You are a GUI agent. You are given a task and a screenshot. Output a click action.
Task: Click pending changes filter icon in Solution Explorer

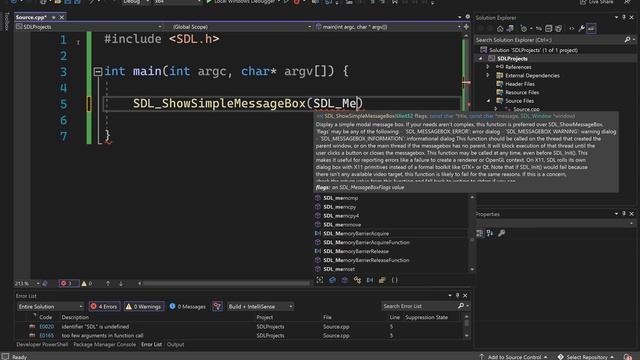click(x=524, y=29)
